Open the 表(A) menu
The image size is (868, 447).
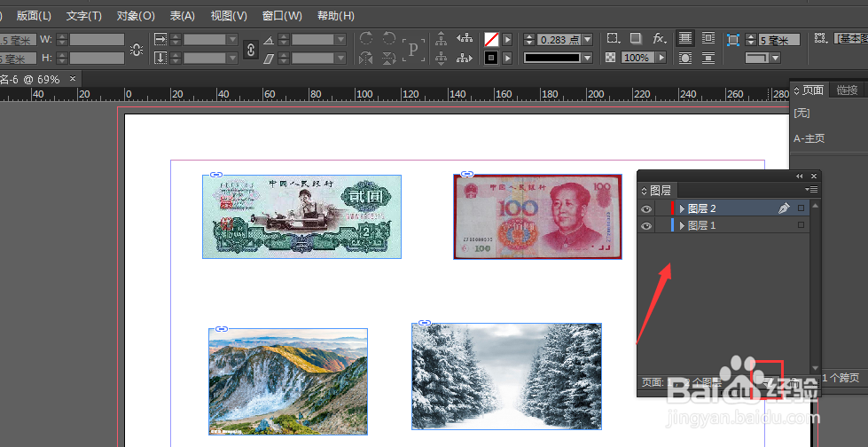click(182, 15)
